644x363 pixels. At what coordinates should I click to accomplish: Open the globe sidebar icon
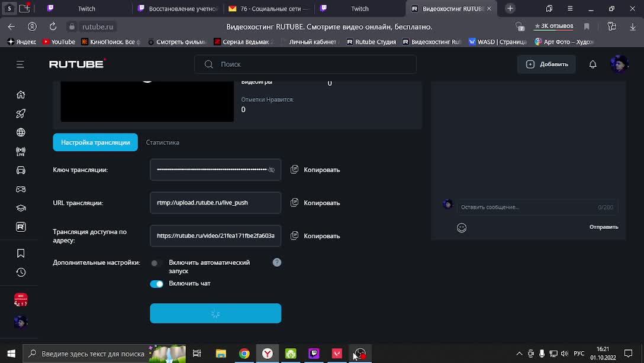[x=21, y=132]
